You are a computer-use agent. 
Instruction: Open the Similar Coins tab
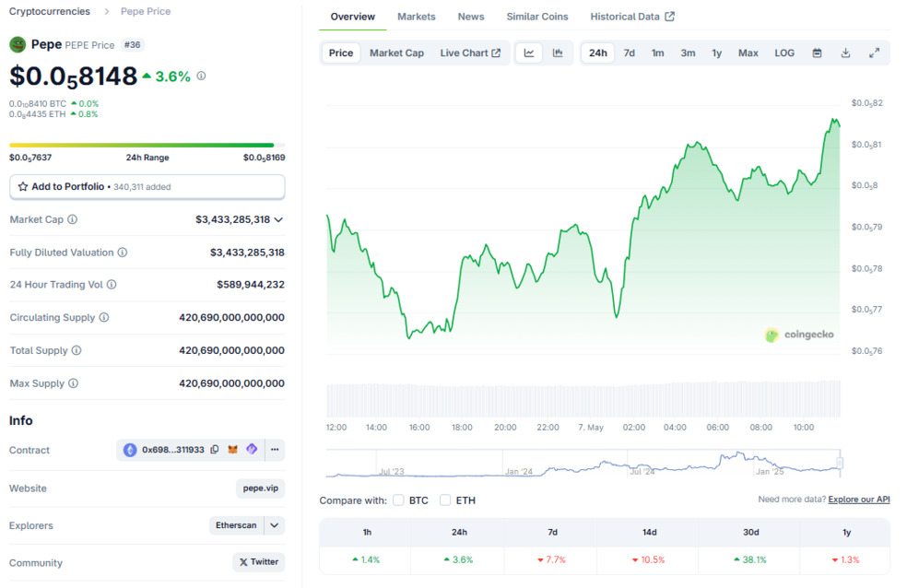[x=537, y=17]
